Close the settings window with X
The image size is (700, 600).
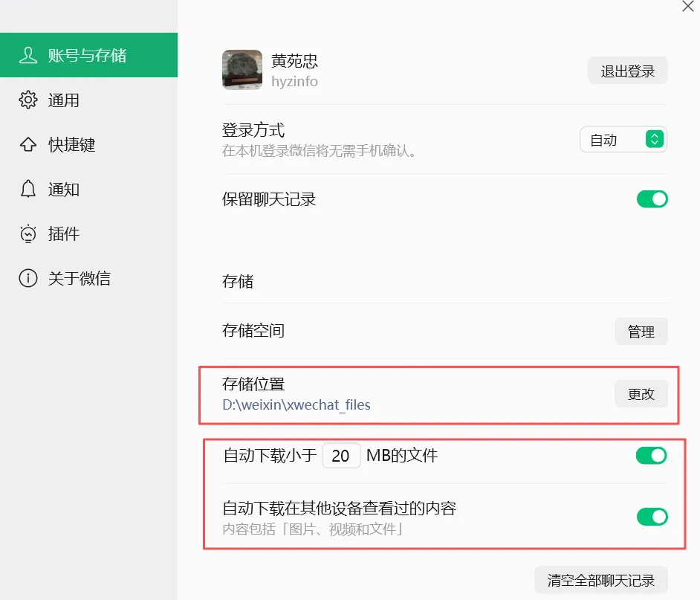[x=688, y=6]
